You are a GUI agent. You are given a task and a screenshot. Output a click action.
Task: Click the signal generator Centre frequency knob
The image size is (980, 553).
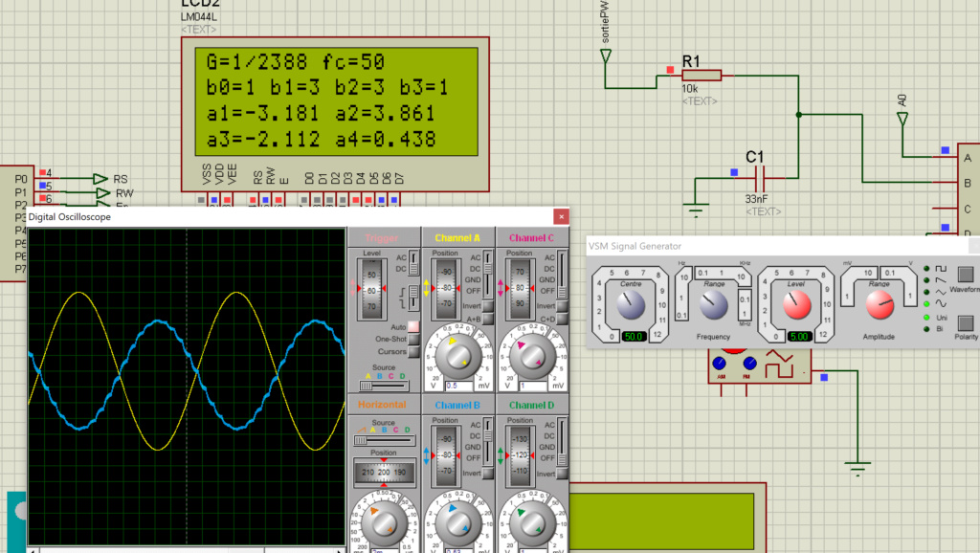click(630, 305)
